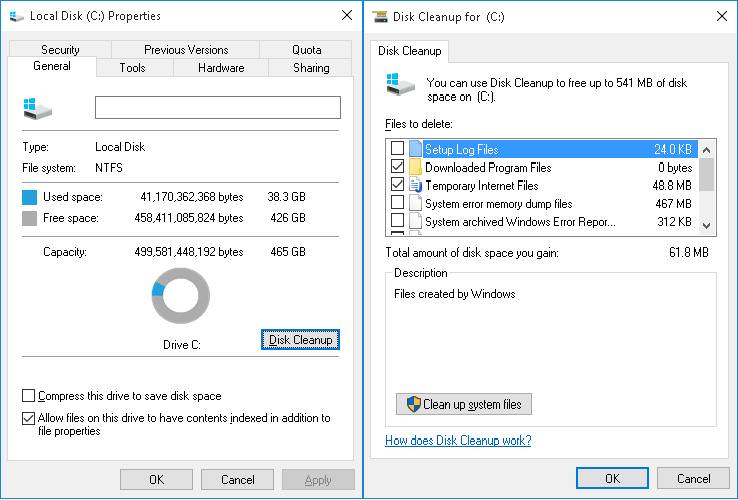Switch to the Security tab

pos(60,49)
